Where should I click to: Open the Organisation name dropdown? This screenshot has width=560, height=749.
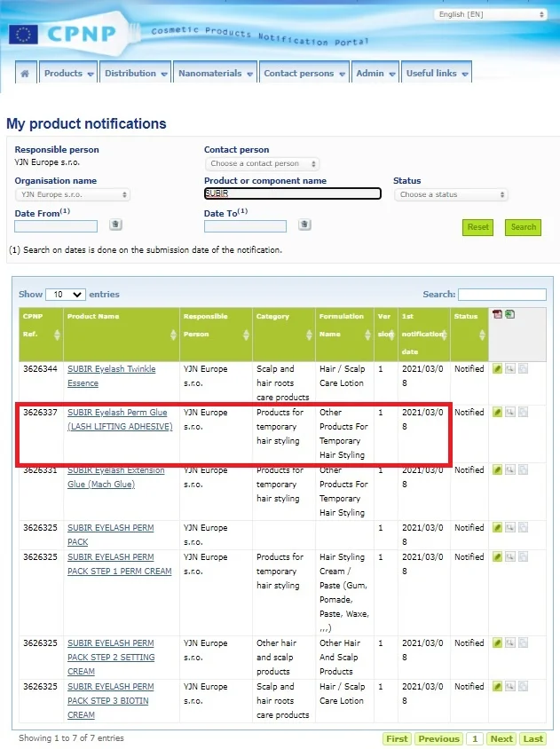coord(73,194)
